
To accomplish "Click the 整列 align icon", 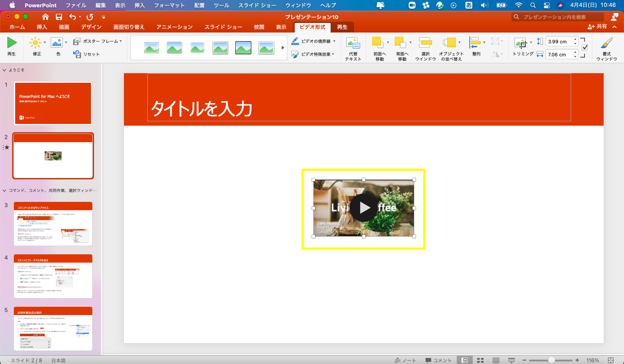I will [475, 42].
